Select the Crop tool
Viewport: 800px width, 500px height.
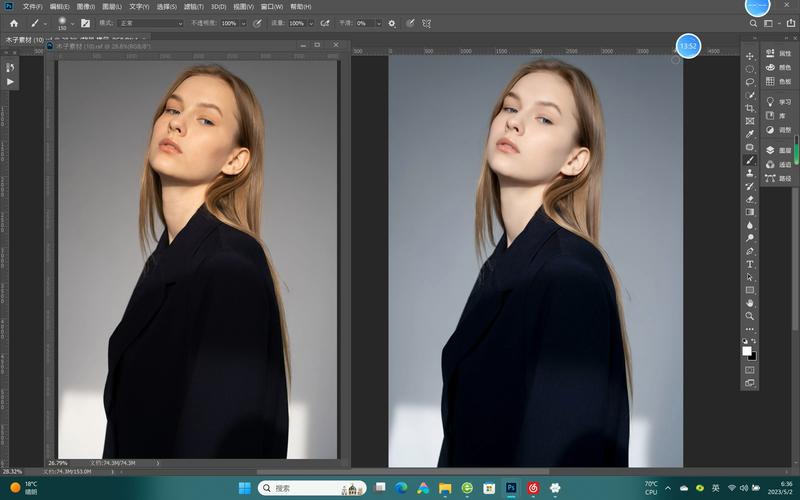coord(749,108)
